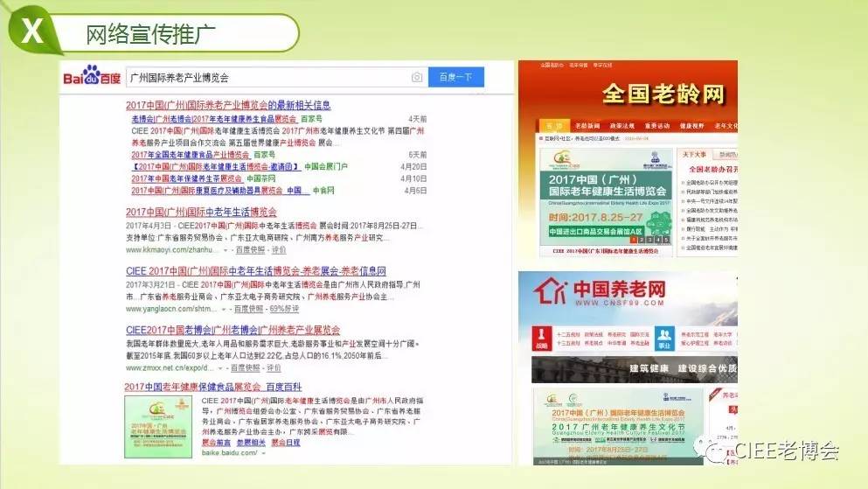Open 2017中国老年健康保健食品展览会 百度百科 result
The image size is (868, 489).
click(x=213, y=387)
